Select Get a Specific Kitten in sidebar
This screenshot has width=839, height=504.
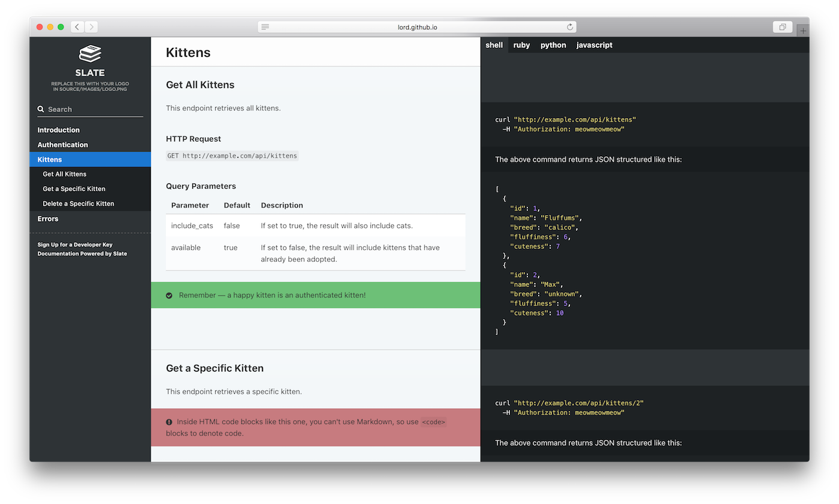pyautogui.click(x=74, y=188)
